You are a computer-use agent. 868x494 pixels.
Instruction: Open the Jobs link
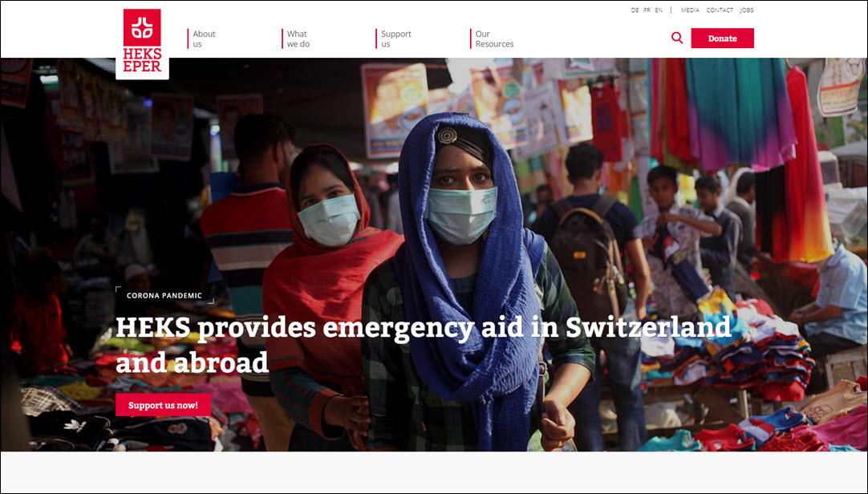747,10
